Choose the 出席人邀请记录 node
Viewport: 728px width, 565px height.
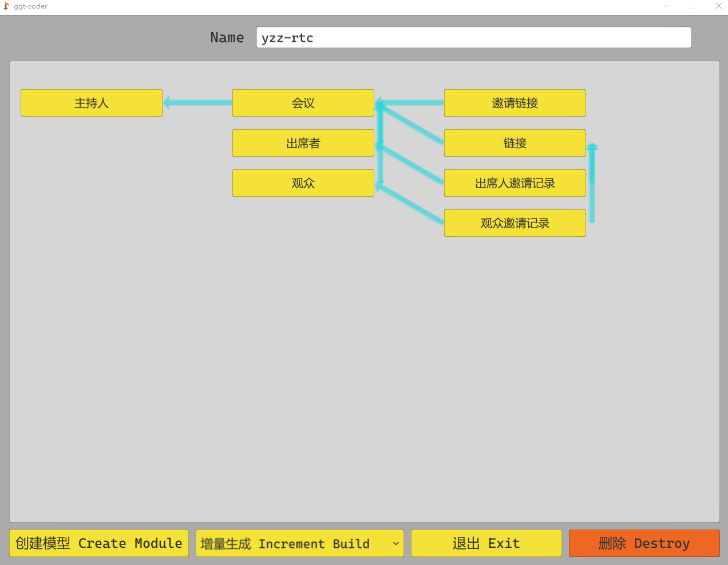[515, 183]
